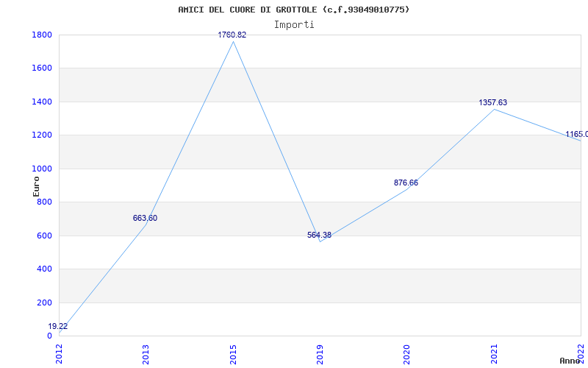The width and height of the screenshot is (588, 368).
Task: Click the 2019 x-axis year label
Action: coord(320,354)
